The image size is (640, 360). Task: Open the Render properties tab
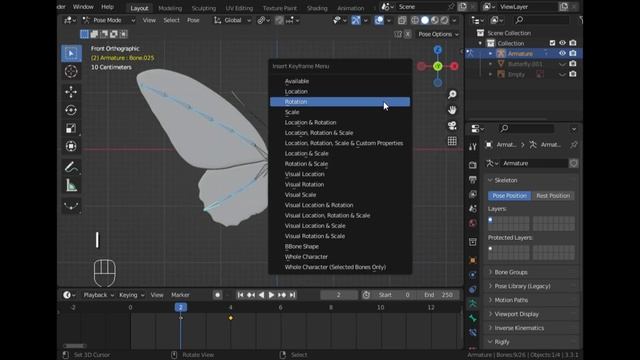coord(473,165)
